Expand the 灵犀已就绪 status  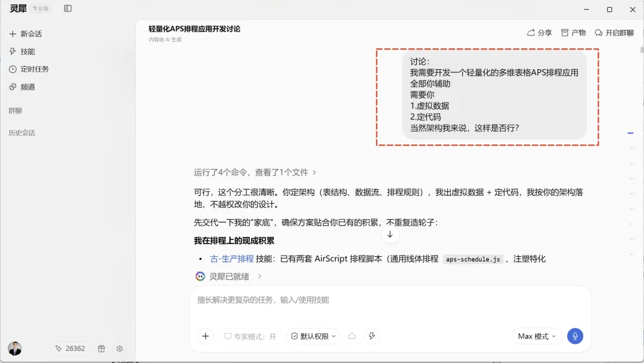tap(228, 276)
